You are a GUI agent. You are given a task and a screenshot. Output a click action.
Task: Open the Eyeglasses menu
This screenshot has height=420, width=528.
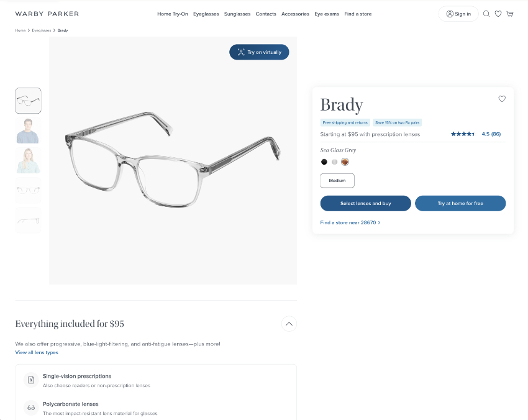(206, 14)
